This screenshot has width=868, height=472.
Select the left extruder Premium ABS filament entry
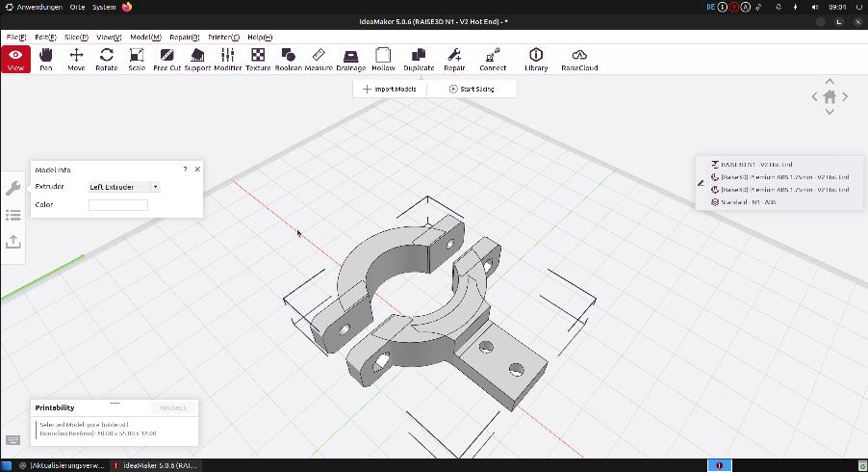(x=780, y=177)
